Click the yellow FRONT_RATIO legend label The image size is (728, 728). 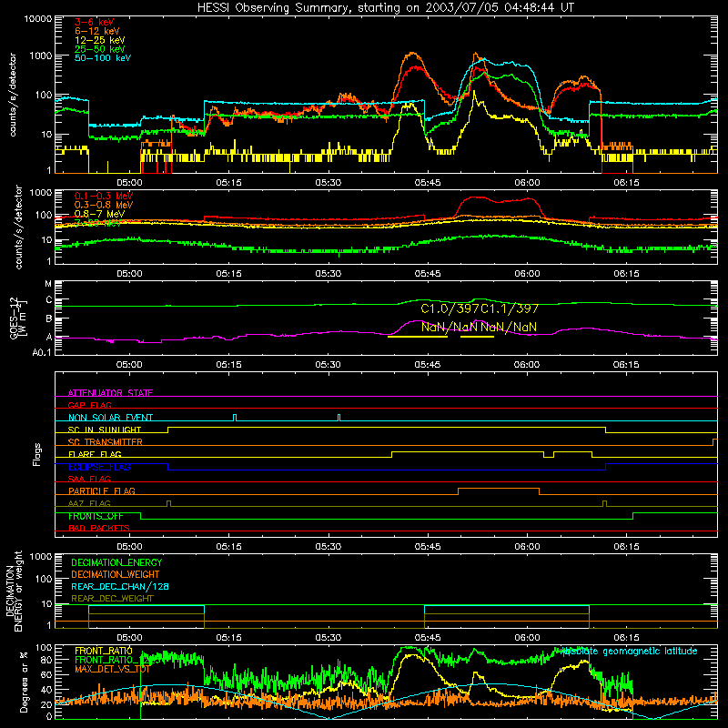104,652
